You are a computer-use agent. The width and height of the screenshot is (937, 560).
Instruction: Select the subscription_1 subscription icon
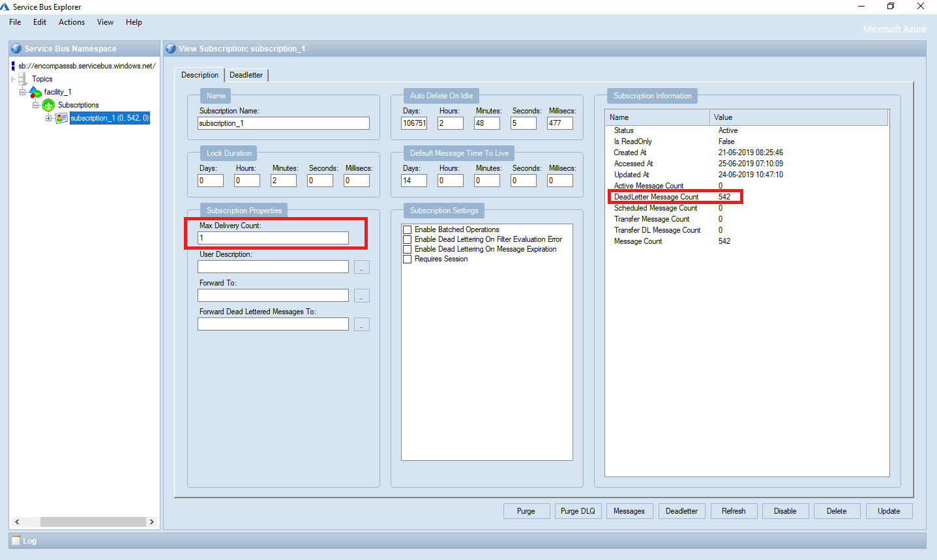61,118
